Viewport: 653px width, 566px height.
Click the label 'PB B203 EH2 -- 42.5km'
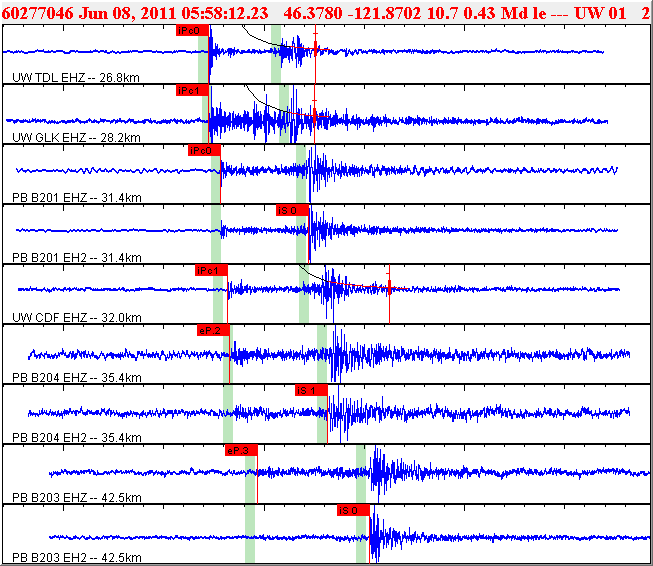77,557
